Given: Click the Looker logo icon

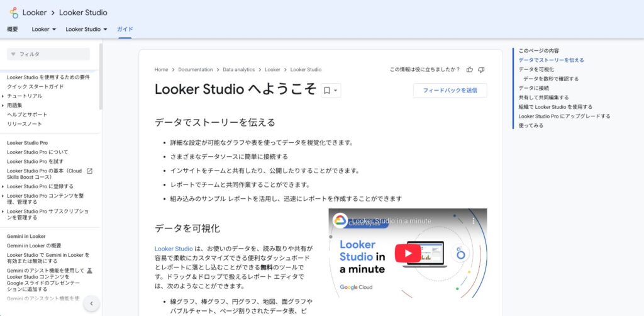Looking at the screenshot, I should [14, 13].
